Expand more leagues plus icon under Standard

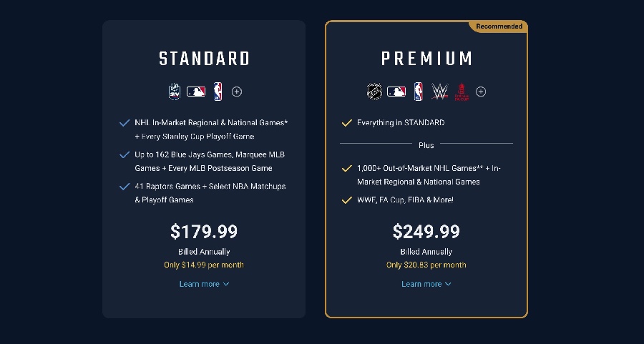click(x=237, y=92)
